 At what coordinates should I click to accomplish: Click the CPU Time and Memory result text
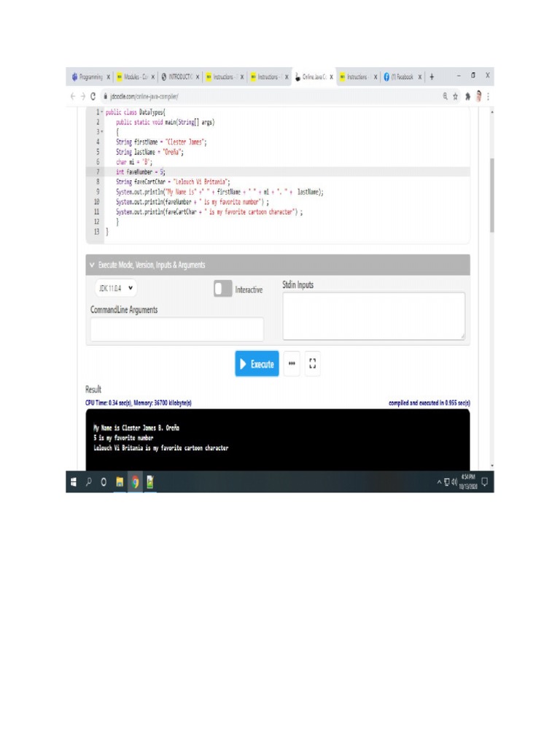(x=139, y=403)
